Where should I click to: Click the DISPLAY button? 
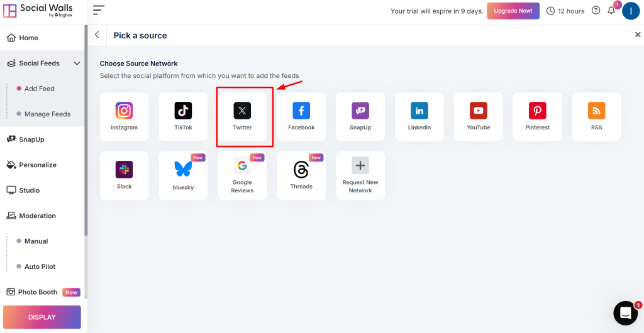click(x=42, y=317)
